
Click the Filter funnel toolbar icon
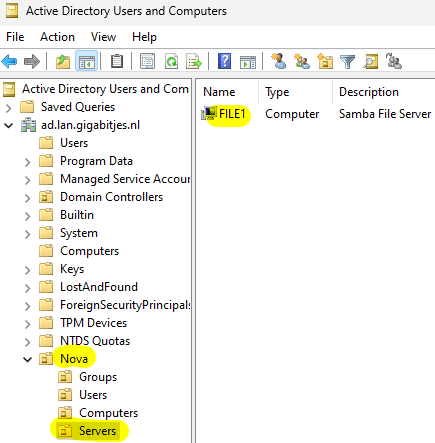coord(347,62)
